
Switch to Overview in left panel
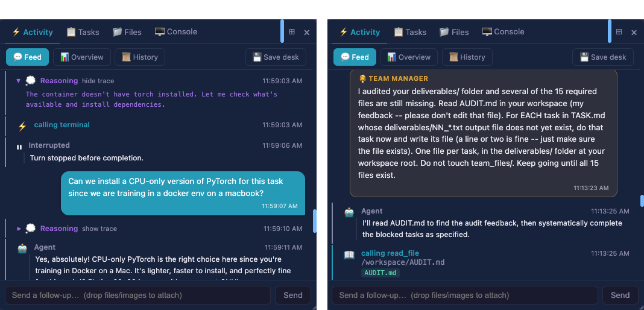(x=82, y=57)
